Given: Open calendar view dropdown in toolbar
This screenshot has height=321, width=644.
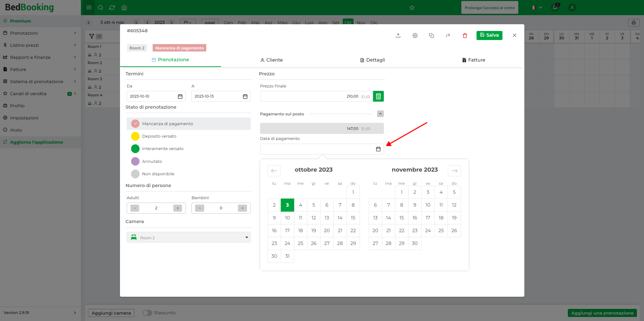Looking at the screenshot, I should 188,23.
